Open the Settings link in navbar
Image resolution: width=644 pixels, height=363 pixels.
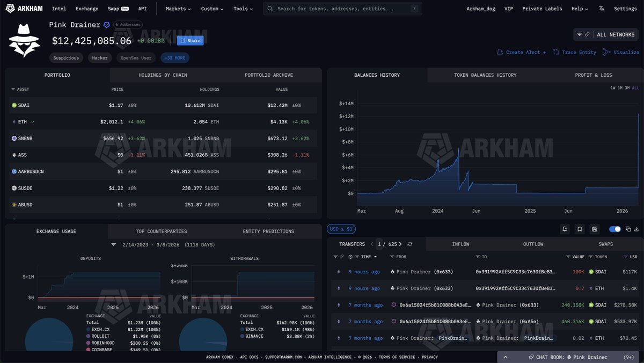pos(625,9)
